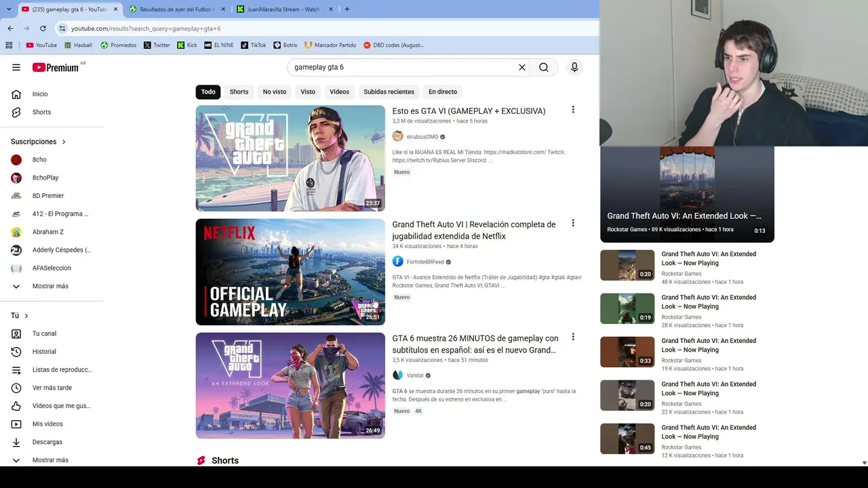Open a new browser tab
Viewport: 868px width, 488px height.
347,9
